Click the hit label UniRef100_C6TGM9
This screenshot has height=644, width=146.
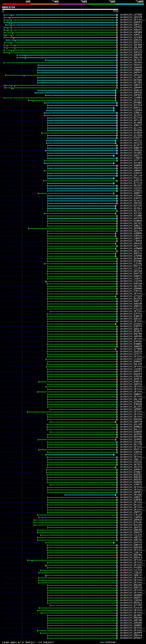(x=131, y=15)
